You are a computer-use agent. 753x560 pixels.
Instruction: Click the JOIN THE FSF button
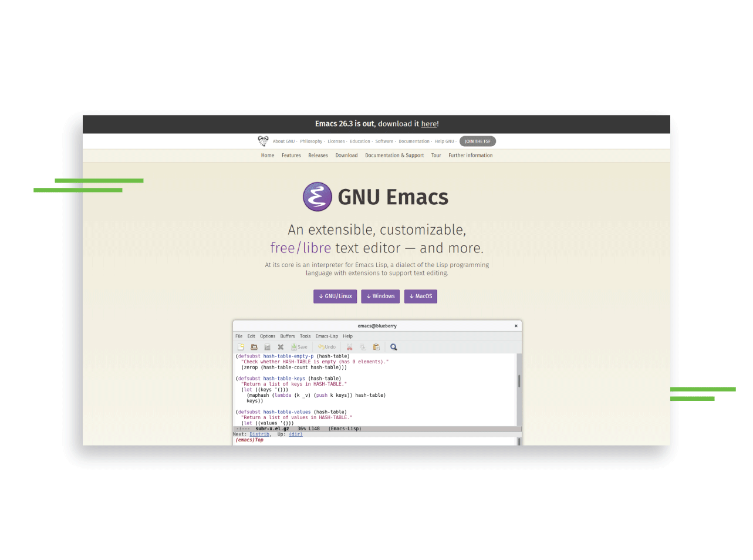pyautogui.click(x=478, y=141)
